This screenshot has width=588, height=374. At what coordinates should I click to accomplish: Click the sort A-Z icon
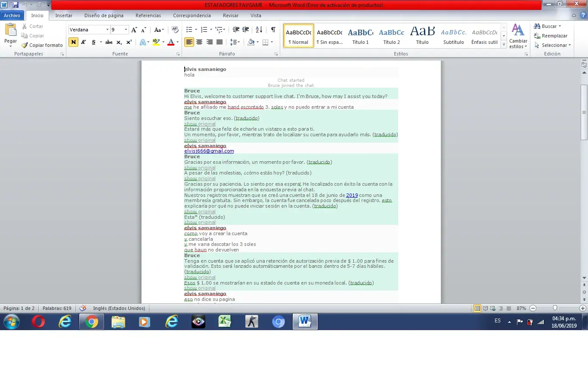[x=259, y=30]
